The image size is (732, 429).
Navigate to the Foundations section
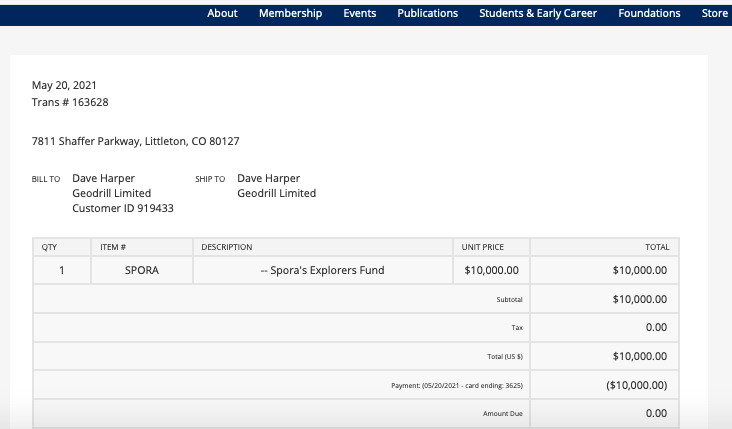(x=649, y=13)
